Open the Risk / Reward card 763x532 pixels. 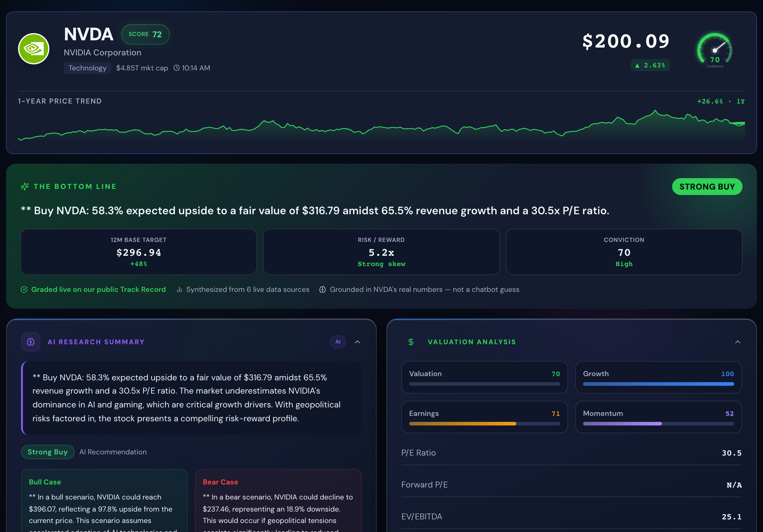tap(381, 252)
